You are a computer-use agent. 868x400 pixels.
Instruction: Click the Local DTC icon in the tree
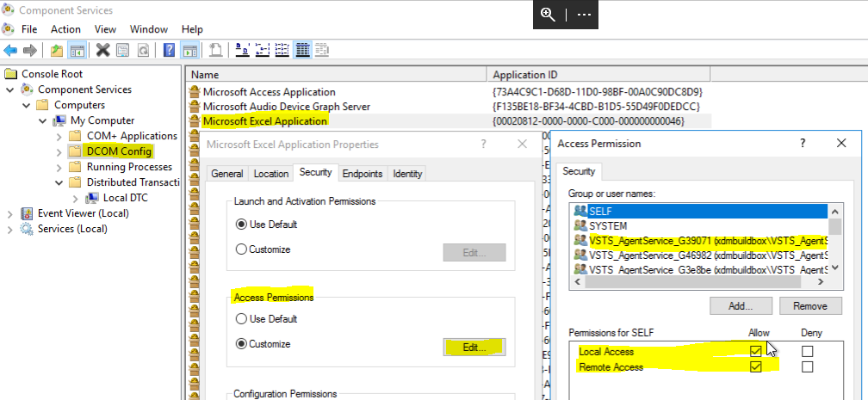tap(92, 198)
